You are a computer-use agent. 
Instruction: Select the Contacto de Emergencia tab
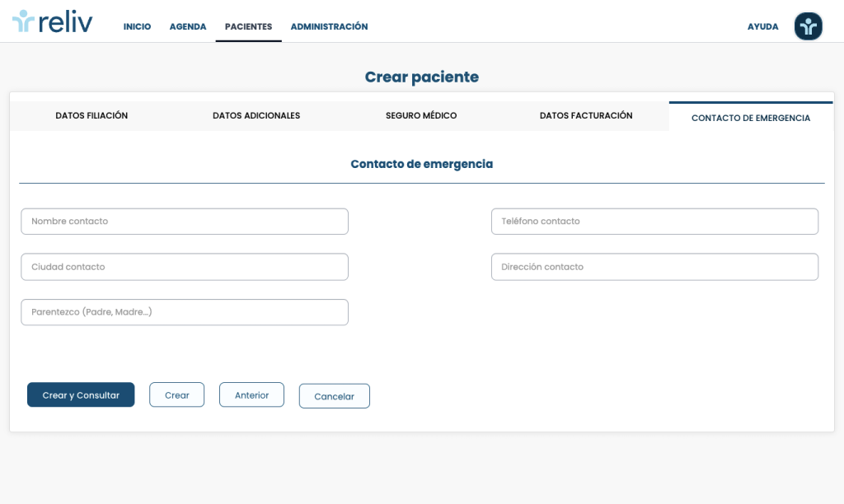point(751,118)
